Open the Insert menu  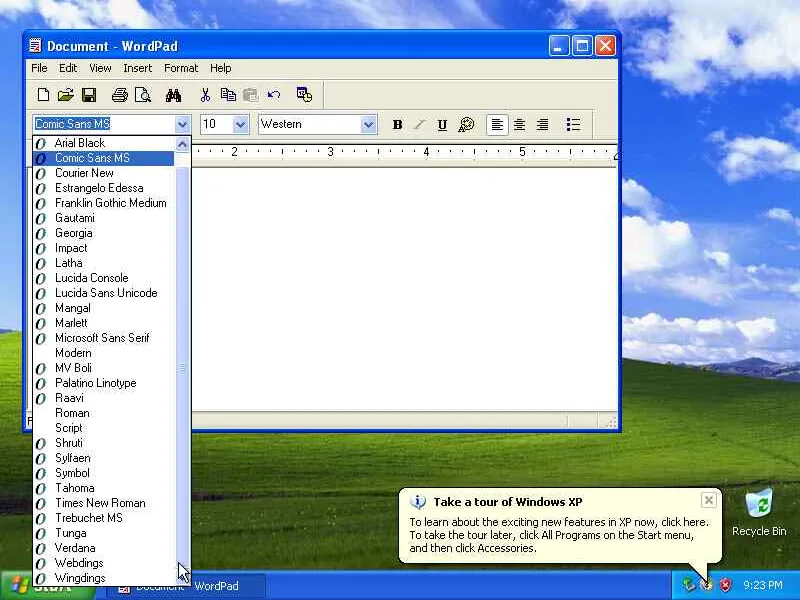point(137,68)
